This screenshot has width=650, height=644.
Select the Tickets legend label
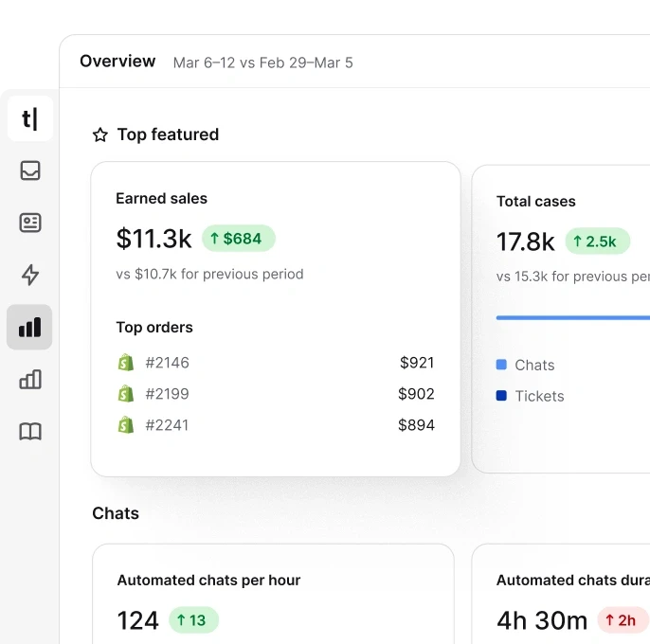point(539,396)
